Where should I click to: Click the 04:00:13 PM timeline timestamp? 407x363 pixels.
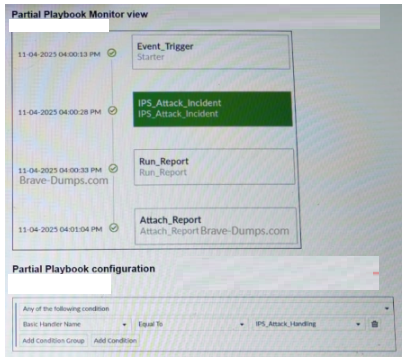tap(59, 54)
